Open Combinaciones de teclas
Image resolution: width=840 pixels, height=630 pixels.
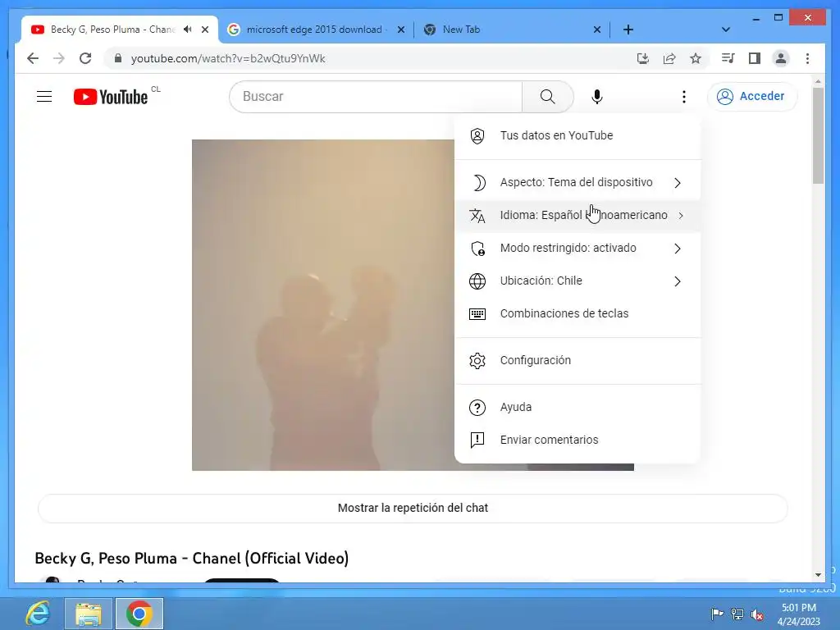(577, 313)
